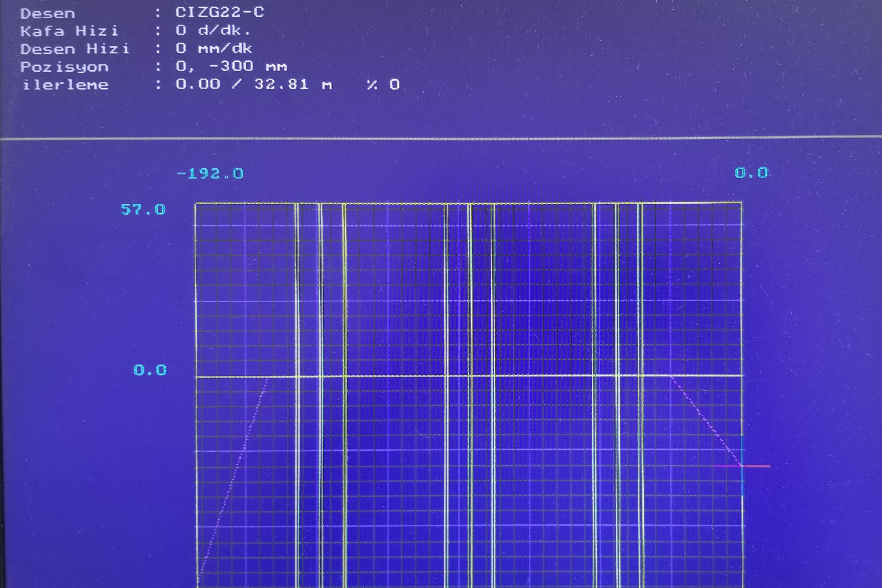Click the position value 0, -300 mm
This screenshot has width=882, height=588.
point(231,66)
